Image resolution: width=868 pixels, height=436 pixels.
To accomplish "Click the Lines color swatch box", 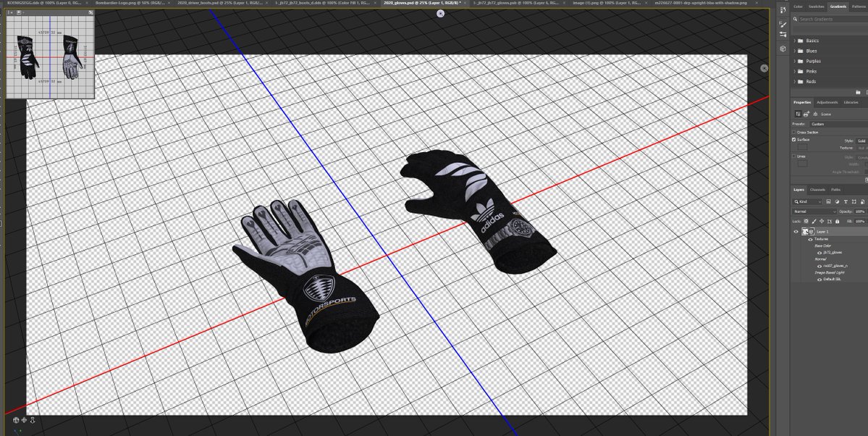I will click(x=803, y=164).
